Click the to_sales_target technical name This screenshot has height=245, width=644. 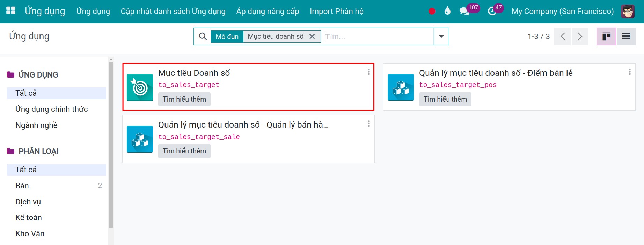189,85
